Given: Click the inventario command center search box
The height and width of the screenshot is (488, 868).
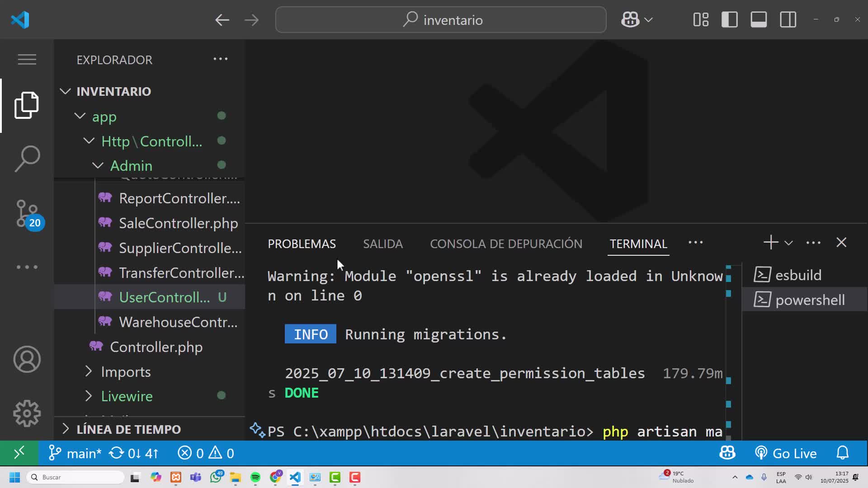Looking at the screenshot, I should tap(441, 20).
